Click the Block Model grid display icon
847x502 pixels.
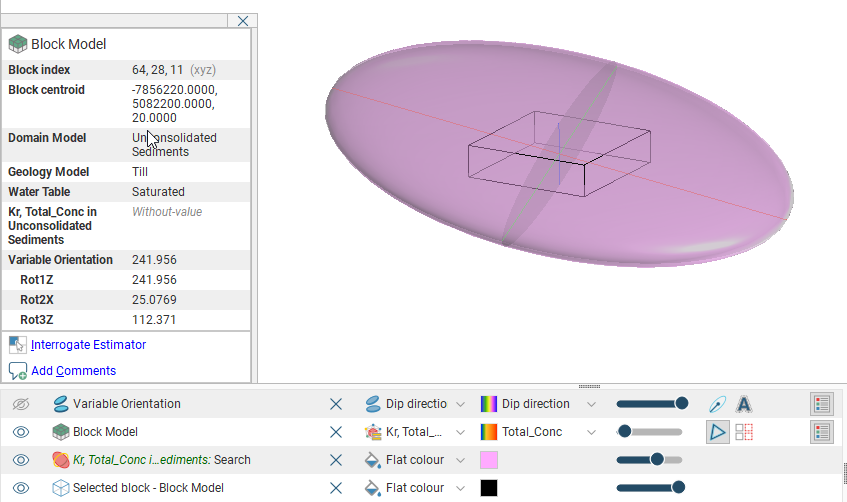tap(744, 432)
